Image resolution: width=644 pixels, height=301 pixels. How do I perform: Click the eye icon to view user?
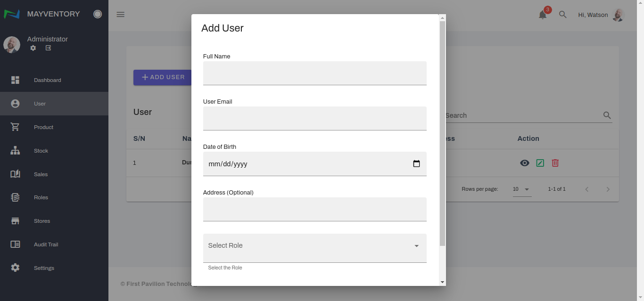pyautogui.click(x=524, y=163)
